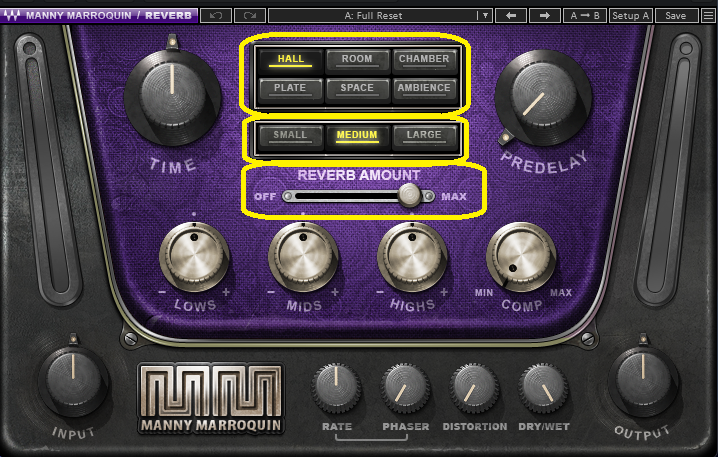Enable the PLATE reverb type
718x457 pixels.
point(290,88)
